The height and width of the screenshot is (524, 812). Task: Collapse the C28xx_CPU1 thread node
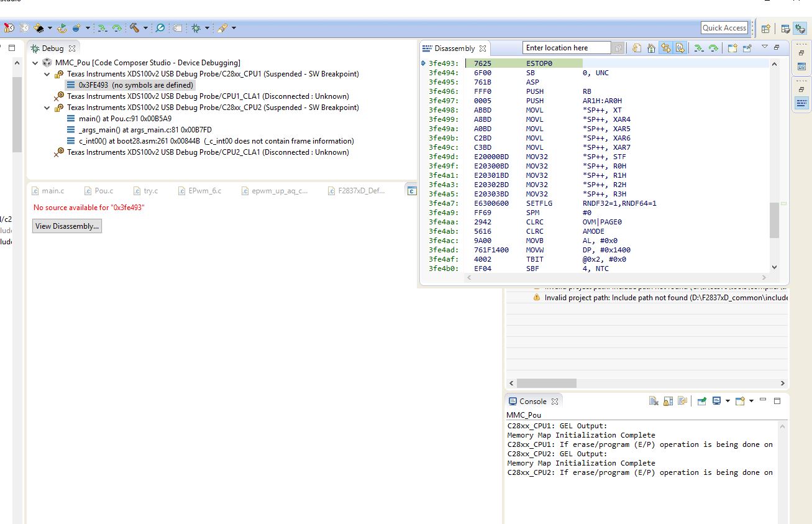coord(47,74)
